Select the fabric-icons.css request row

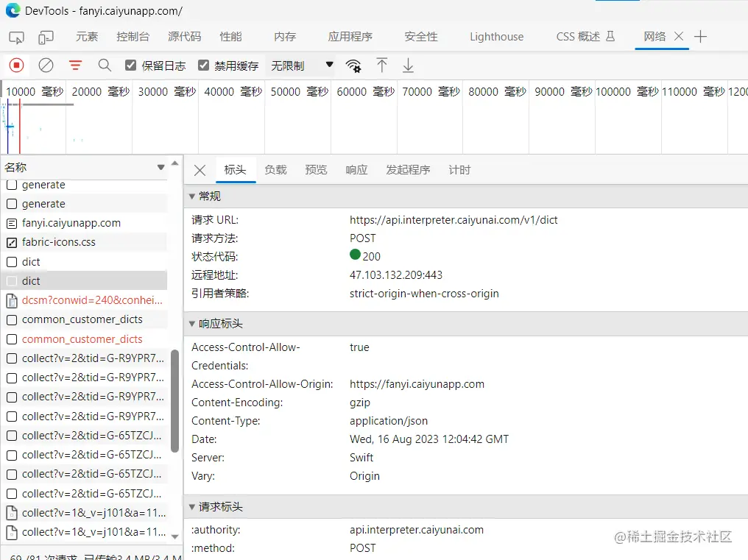[x=84, y=242]
